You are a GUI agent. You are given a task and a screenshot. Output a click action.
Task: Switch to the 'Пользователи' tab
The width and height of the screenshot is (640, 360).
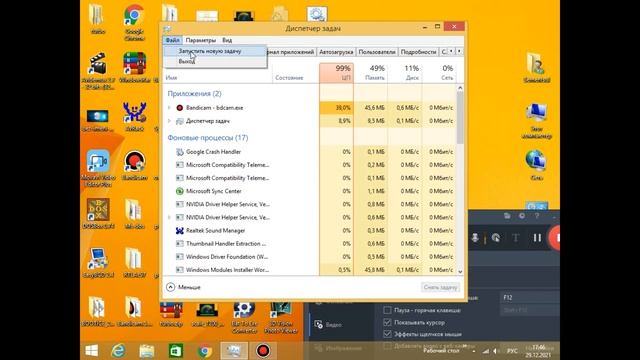click(377, 52)
